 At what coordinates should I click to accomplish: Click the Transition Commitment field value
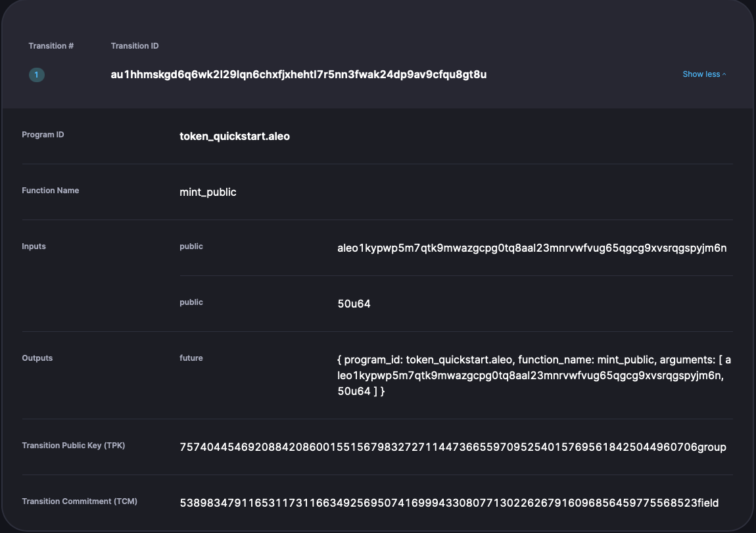449,503
